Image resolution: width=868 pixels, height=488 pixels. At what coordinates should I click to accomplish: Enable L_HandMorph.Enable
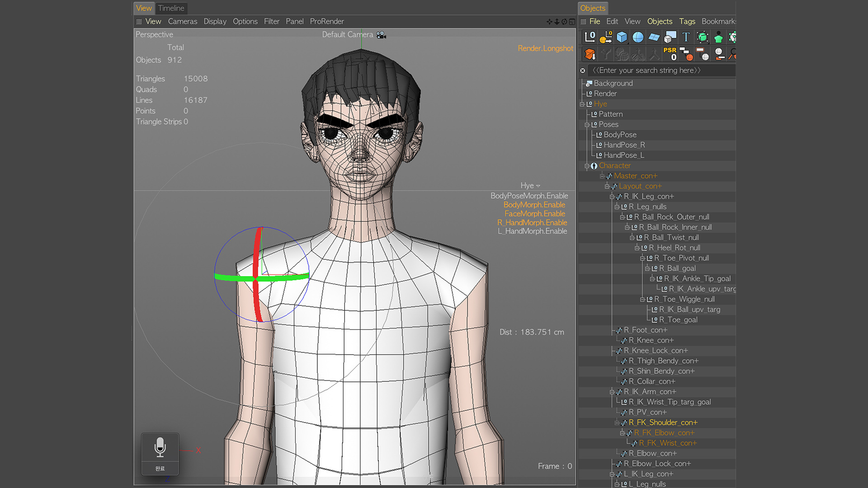click(533, 231)
